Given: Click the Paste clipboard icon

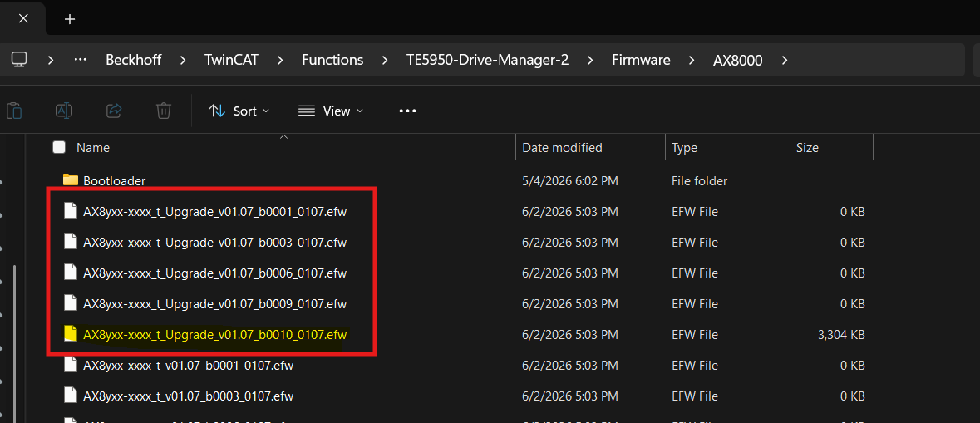Looking at the screenshot, I should point(14,111).
